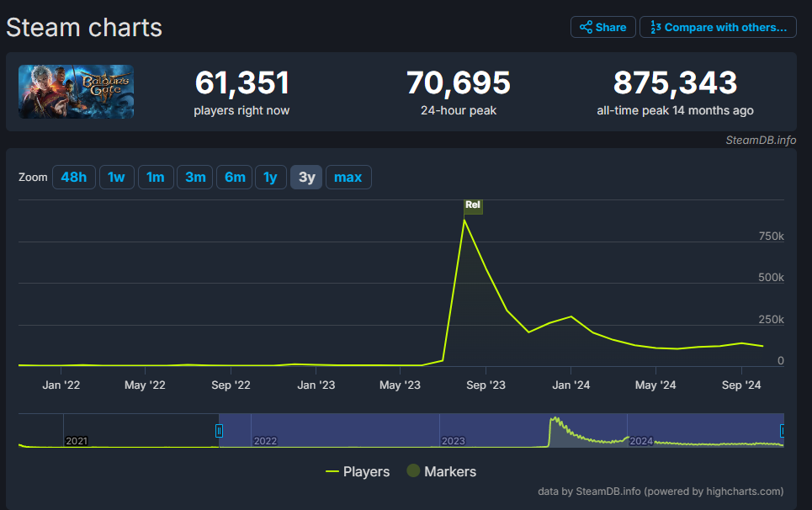Click the Zoom label
Viewport: 812px width, 510px height.
coord(33,177)
